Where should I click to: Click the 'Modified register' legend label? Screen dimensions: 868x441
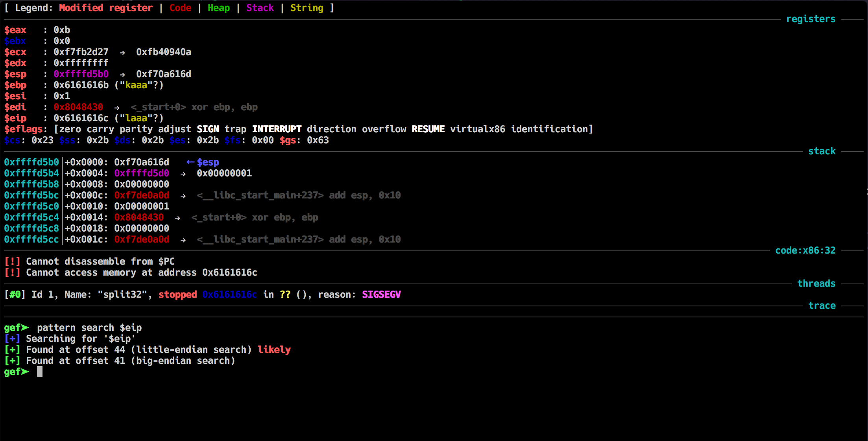[x=105, y=8]
